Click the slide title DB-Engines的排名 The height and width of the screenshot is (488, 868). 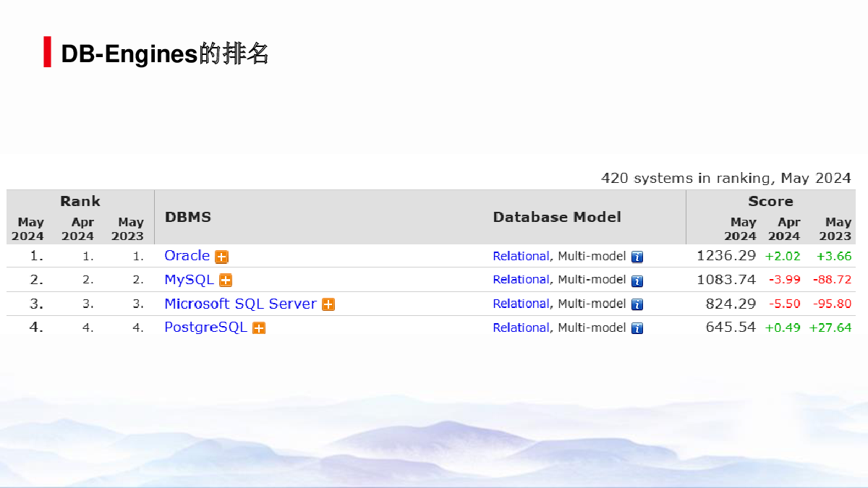[x=165, y=54]
